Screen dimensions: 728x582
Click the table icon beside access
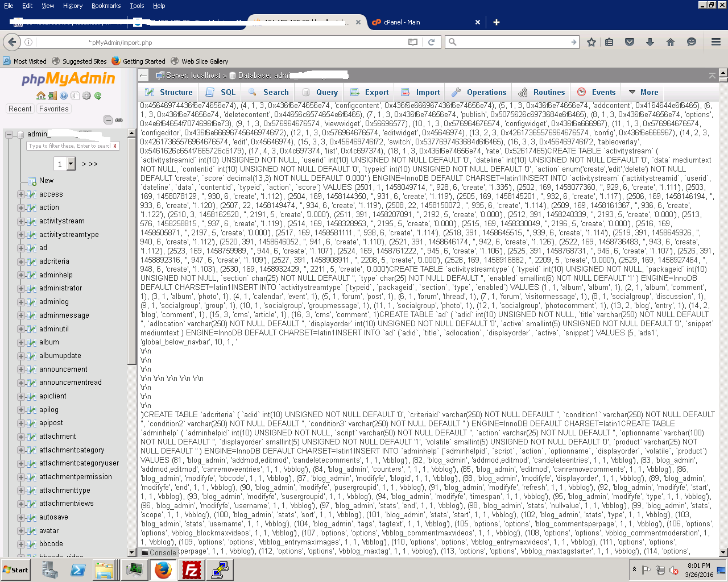31,194
